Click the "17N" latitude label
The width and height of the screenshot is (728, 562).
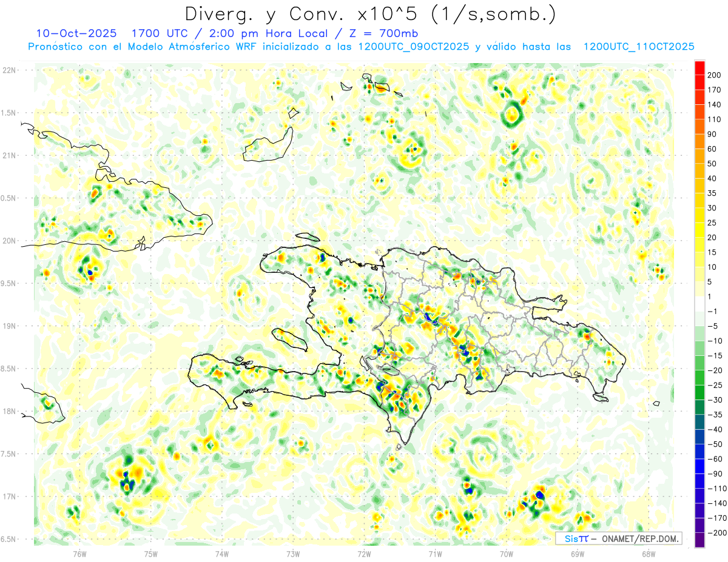(8, 497)
